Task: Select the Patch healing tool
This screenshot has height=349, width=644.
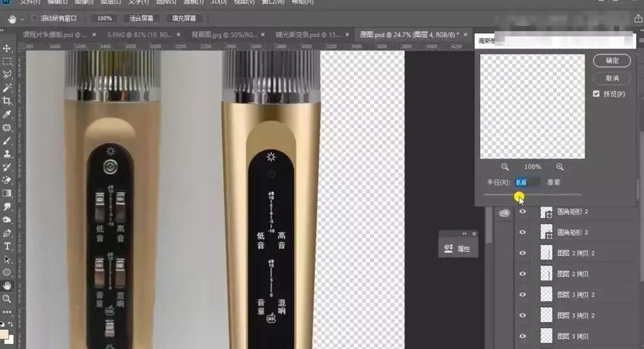Action: click(x=7, y=127)
